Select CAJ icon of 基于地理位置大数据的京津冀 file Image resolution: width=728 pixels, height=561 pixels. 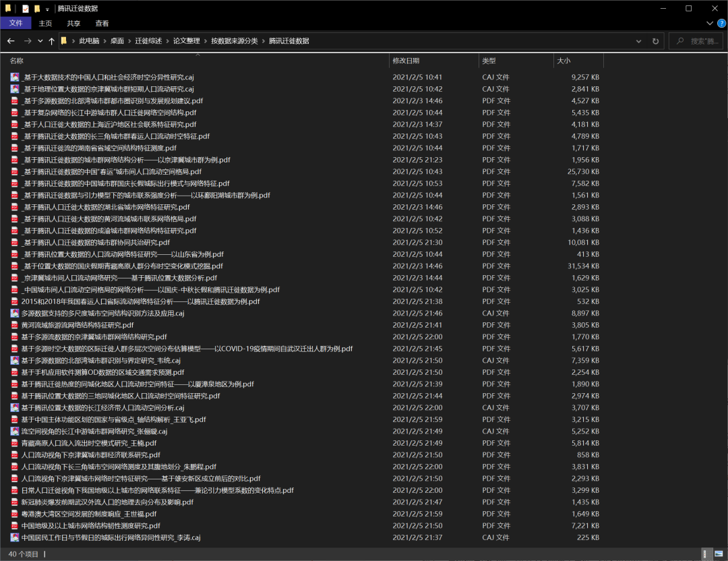pyautogui.click(x=15, y=89)
